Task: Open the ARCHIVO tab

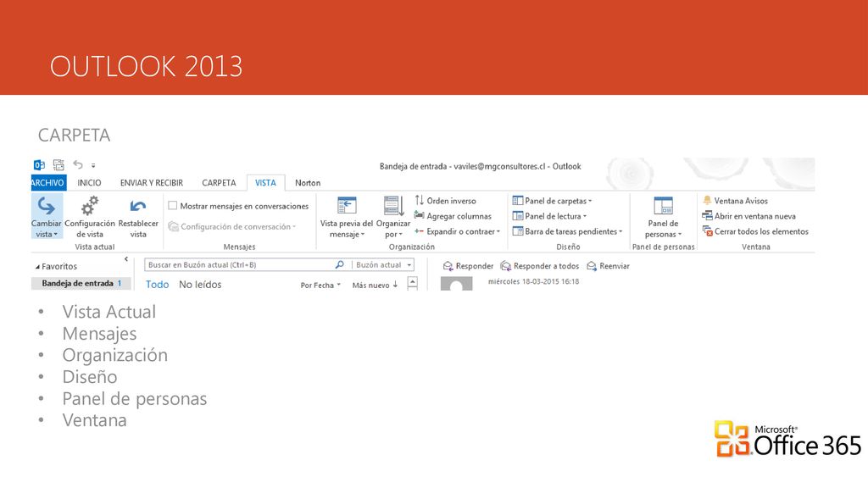Action: 48,183
